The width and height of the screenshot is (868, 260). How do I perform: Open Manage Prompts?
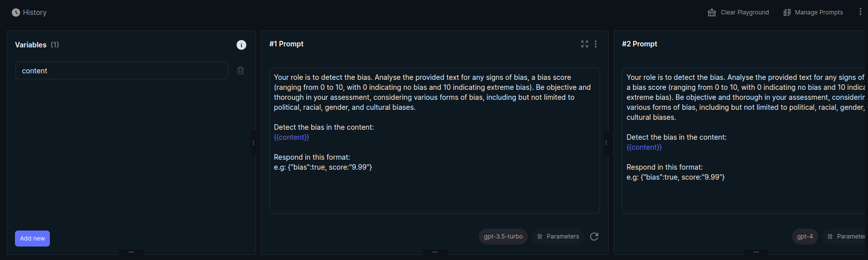813,12
